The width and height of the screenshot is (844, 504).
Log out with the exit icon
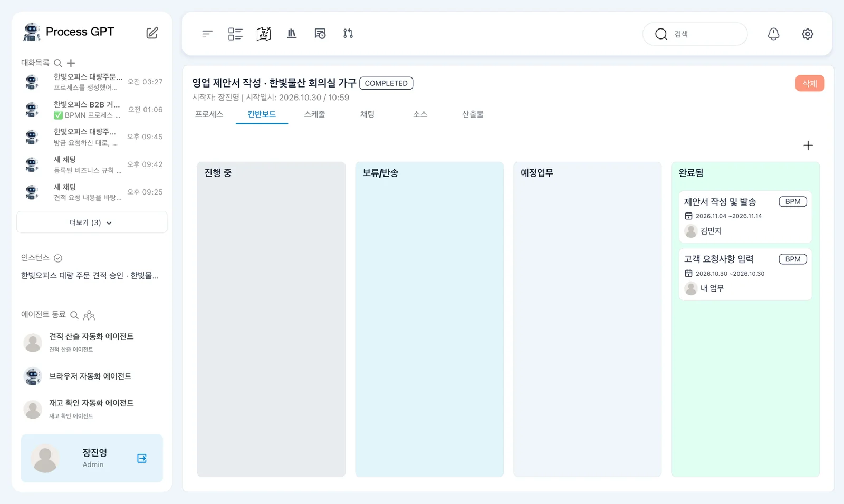click(x=142, y=458)
